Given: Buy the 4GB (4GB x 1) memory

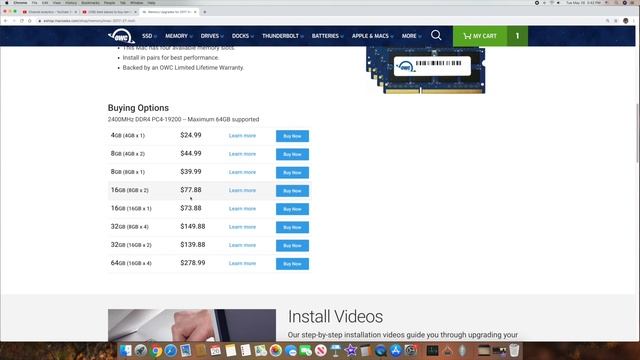Looking at the screenshot, I should [x=292, y=136].
